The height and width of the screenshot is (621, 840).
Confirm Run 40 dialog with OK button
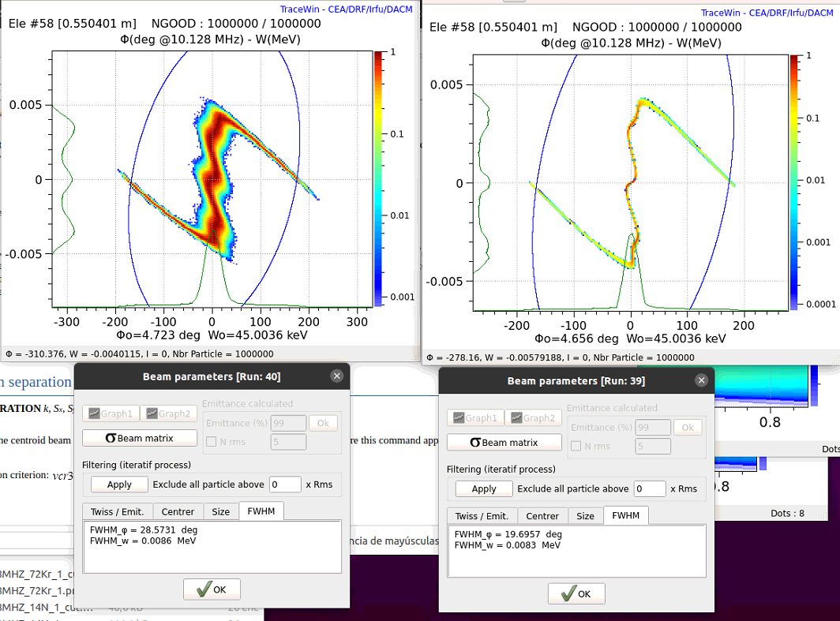(x=212, y=589)
